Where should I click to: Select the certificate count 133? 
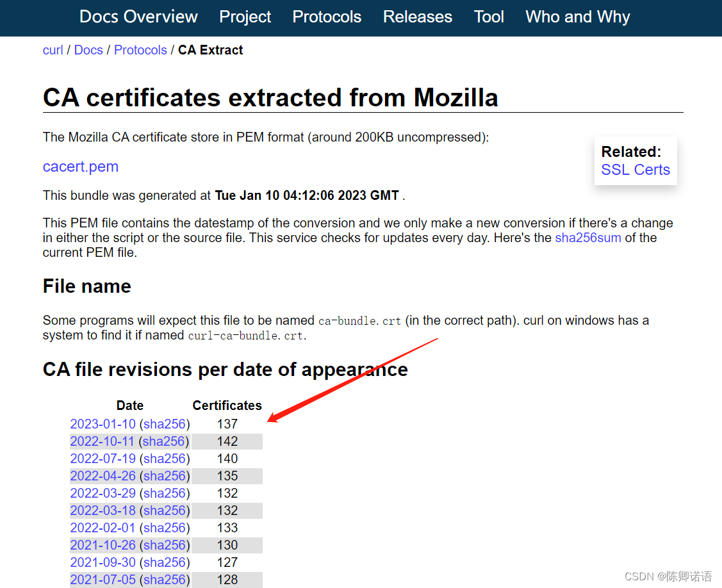click(x=227, y=528)
